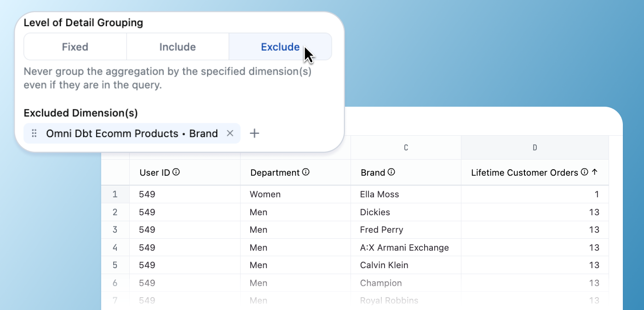Click the info icon on Lifetime Customer Orders
Screen dimensions: 644x310
click(584, 172)
